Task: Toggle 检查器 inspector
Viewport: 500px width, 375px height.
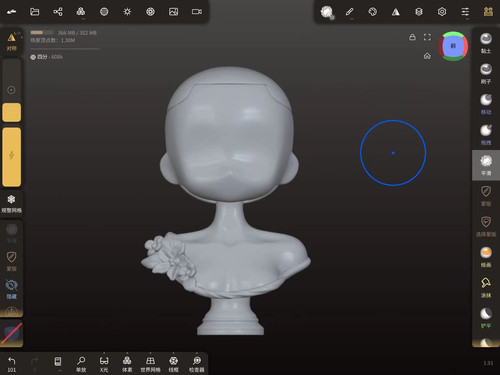Action: click(x=197, y=364)
